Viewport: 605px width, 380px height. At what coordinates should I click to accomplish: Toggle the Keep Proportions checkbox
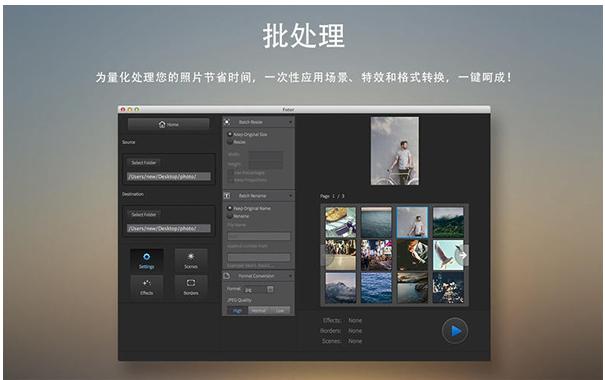pos(231,180)
